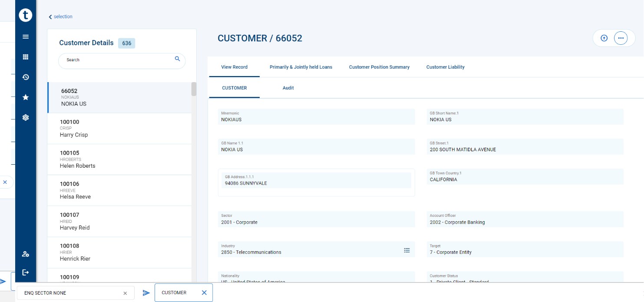
Task: Open favorites star icon in sidebar
Action: point(26,97)
